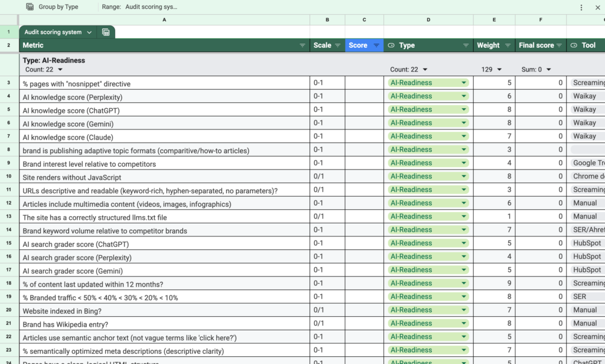
Task: Click the table view icon next to Audit scoring system
Action: [106, 32]
